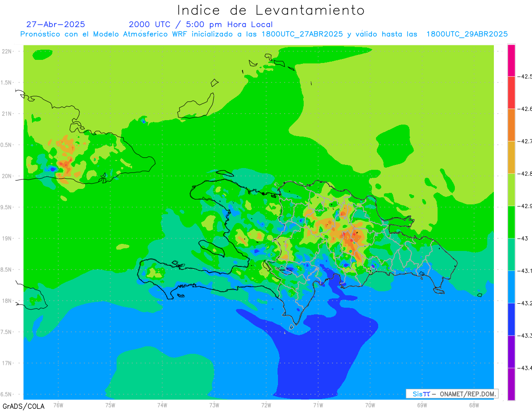Click the '-42.8' legend value
Screen dimensions: 532x411
click(525, 174)
